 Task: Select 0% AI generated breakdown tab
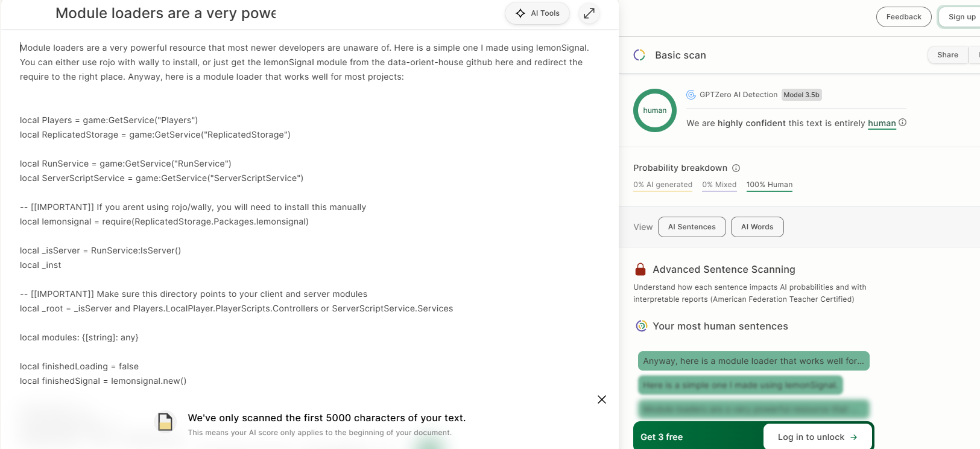pos(663,185)
